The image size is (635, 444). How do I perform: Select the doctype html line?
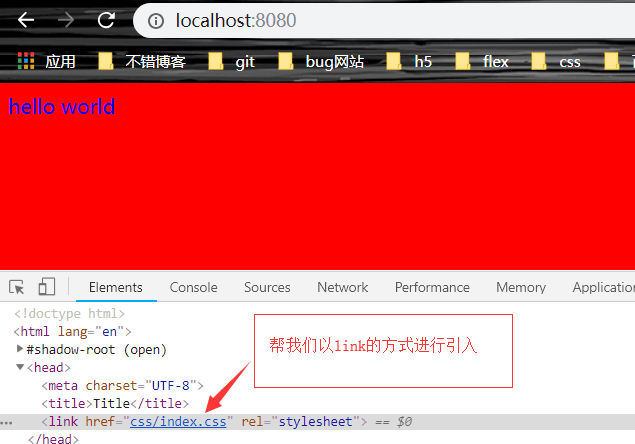(69, 313)
